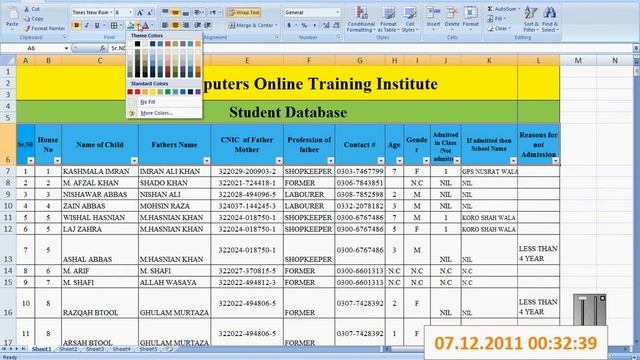Image resolution: width=640 pixels, height=360 pixels.
Task: Toggle Italic formatting
Action: [87, 25]
